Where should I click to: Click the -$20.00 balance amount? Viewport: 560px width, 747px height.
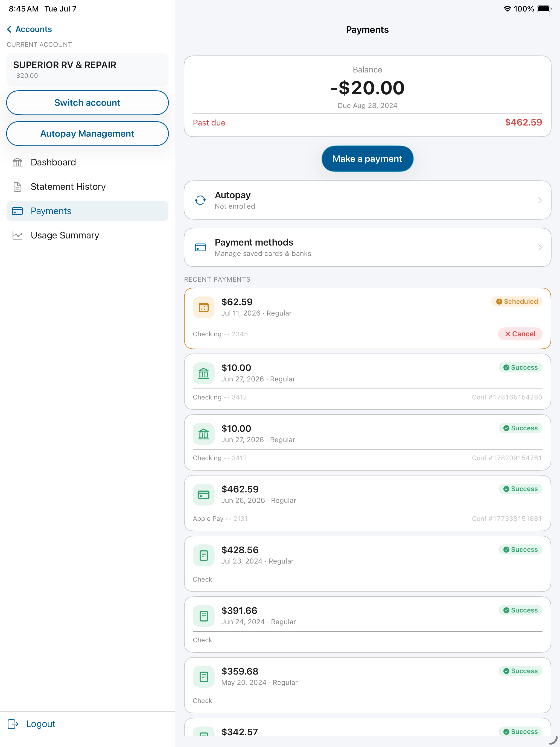coord(367,88)
